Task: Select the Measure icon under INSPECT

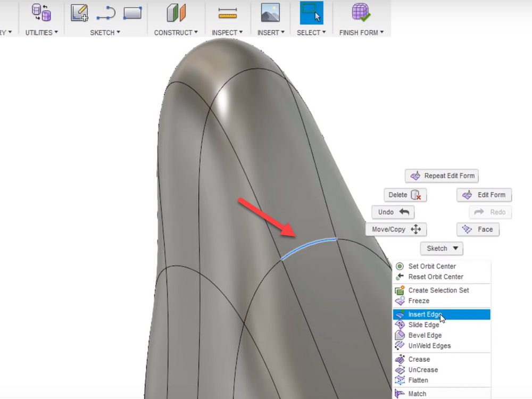Action: (x=227, y=12)
